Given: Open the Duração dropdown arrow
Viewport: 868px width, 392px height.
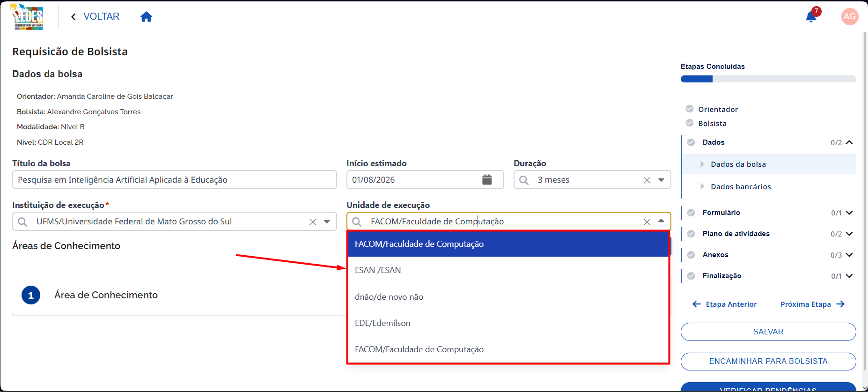Looking at the screenshot, I should 661,180.
